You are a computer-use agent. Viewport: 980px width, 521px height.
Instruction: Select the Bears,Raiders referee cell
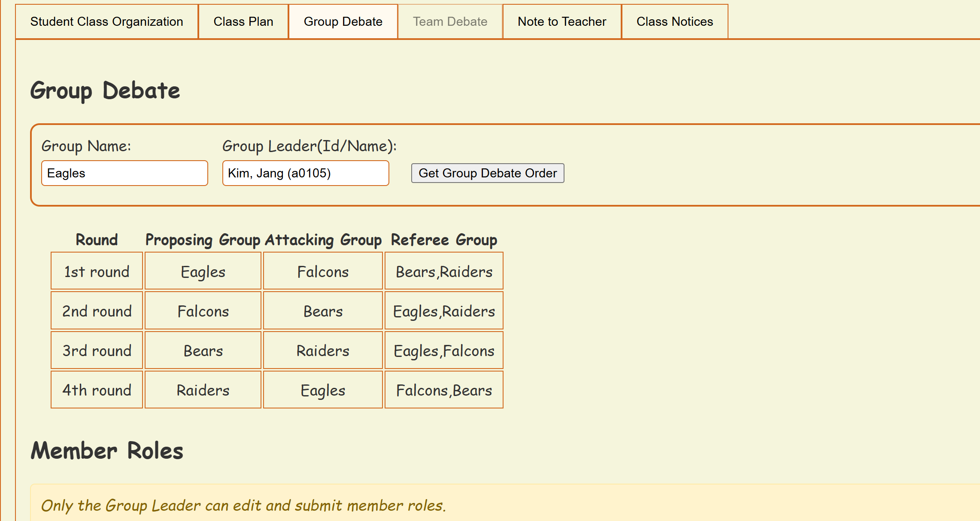coord(444,271)
